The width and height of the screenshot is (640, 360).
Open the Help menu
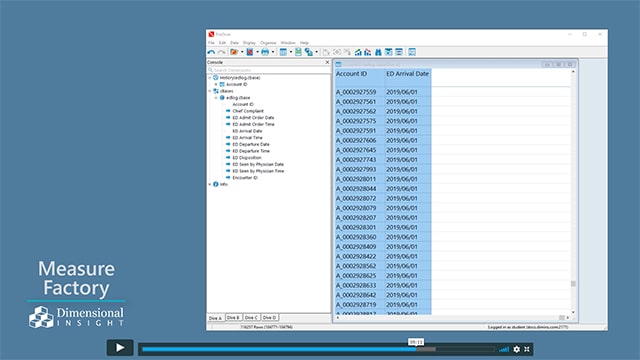pos(304,42)
